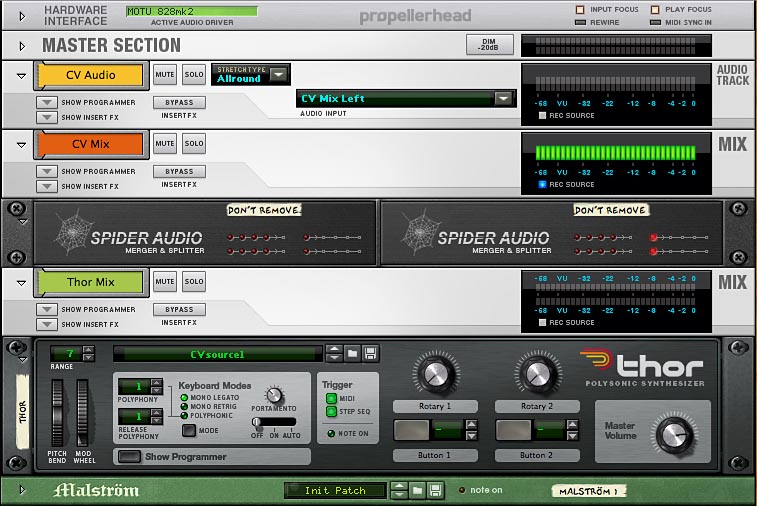Screen dimensions: 757x506
Task: Select Mono Retrig keyboard mode
Action: coord(184,407)
